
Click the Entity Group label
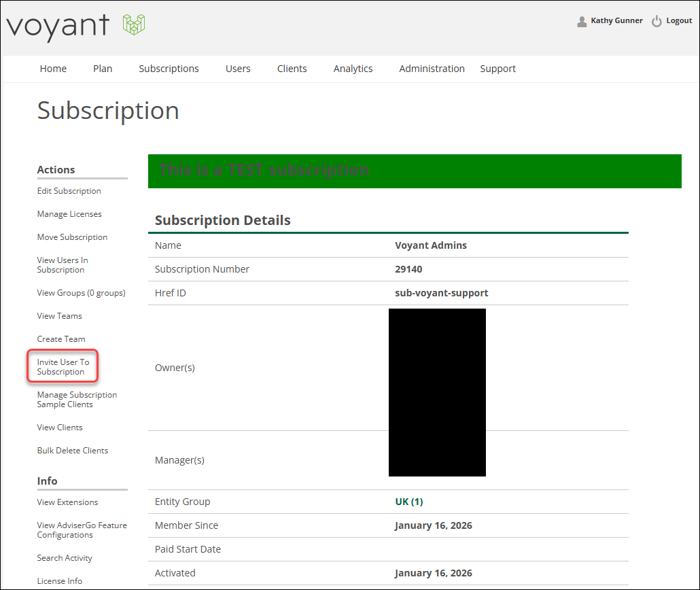click(183, 502)
